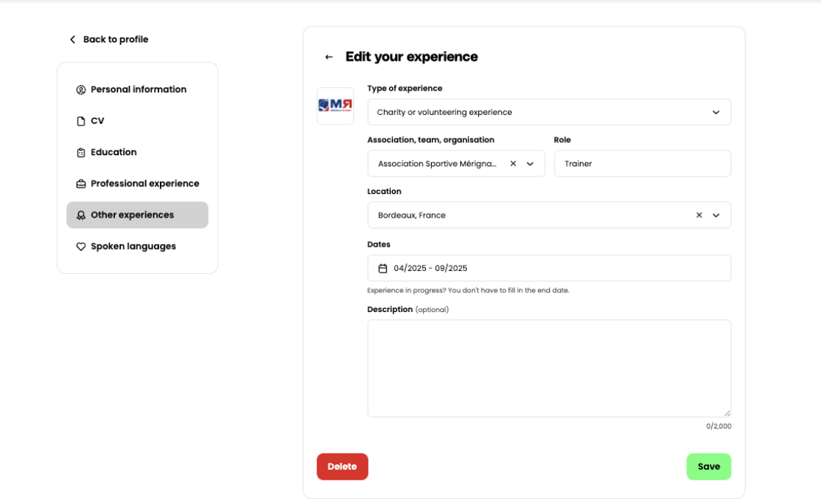The image size is (824, 504).
Task: Open the Type of experience dropdown
Action: click(548, 112)
